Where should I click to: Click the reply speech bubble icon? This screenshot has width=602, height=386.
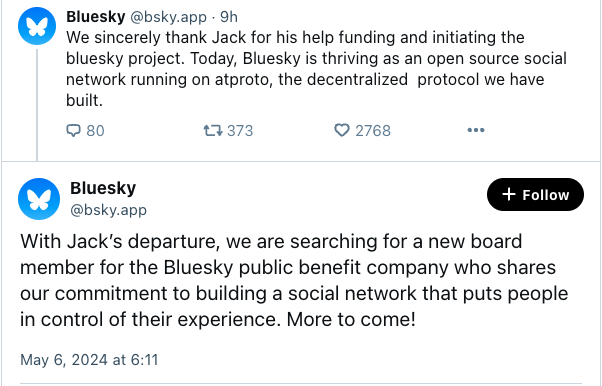73,131
